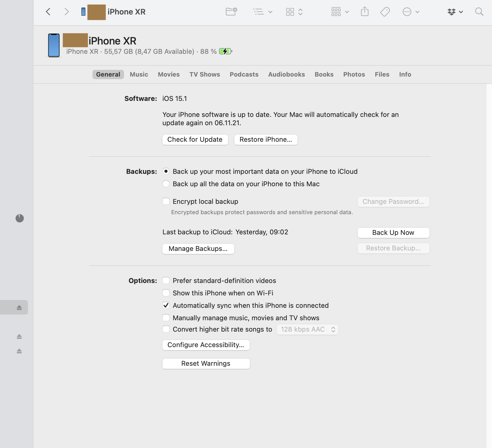The width and height of the screenshot is (492, 448).
Task: Click the "55,57 GB (8,47 GB Available)" storage text
Action: pos(149,51)
